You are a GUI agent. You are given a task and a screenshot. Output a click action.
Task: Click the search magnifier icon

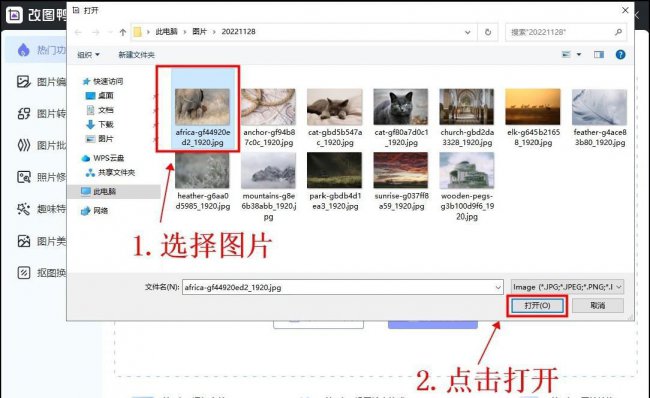(618, 32)
